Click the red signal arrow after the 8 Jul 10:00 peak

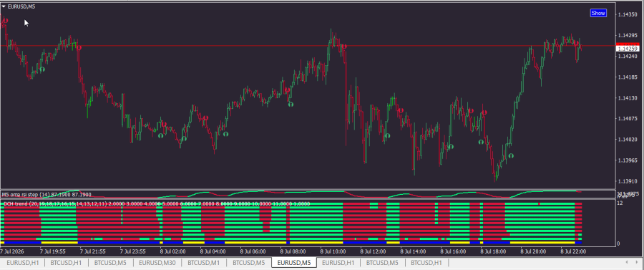(344, 47)
